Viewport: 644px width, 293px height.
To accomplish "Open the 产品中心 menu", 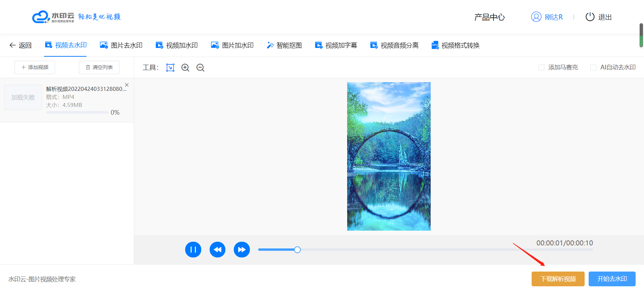I will coord(489,17).
